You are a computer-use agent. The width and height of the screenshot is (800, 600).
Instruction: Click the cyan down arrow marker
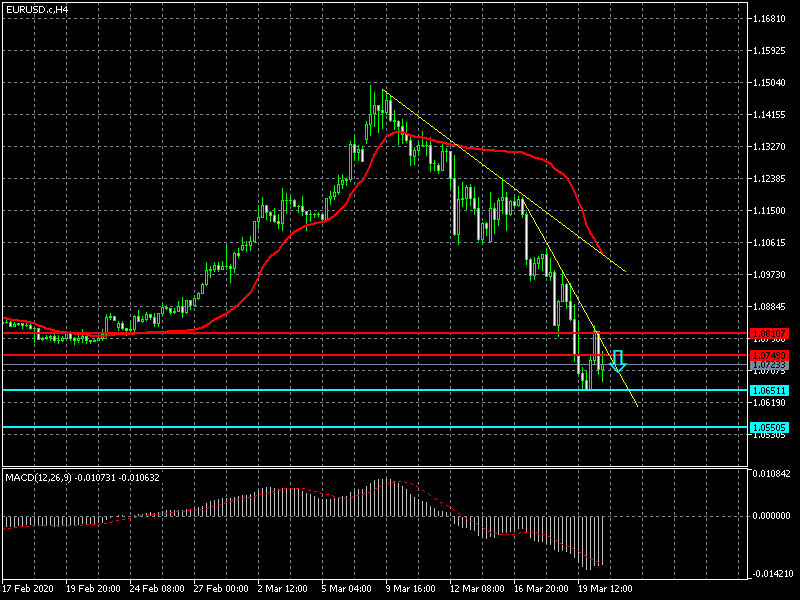[618, 361]
